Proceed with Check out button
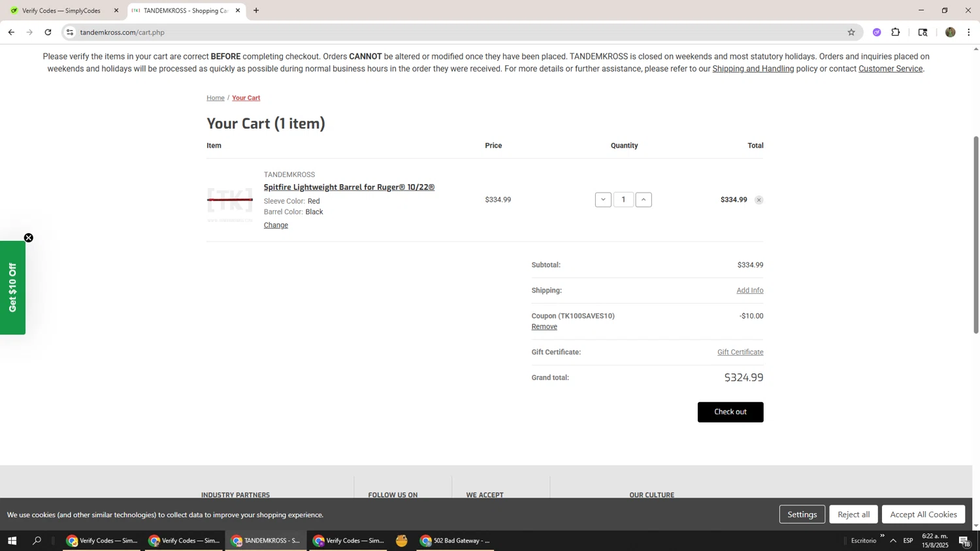 [730, 412]
